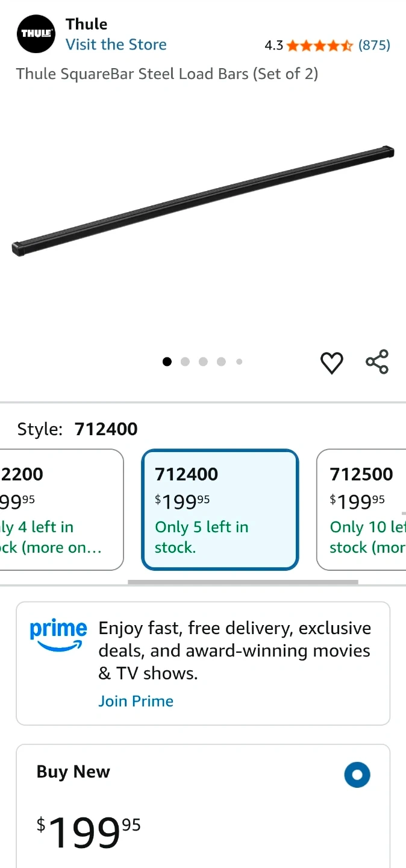
Task: Jump to the fifth small image dot
Action: (x=239, y=362)
